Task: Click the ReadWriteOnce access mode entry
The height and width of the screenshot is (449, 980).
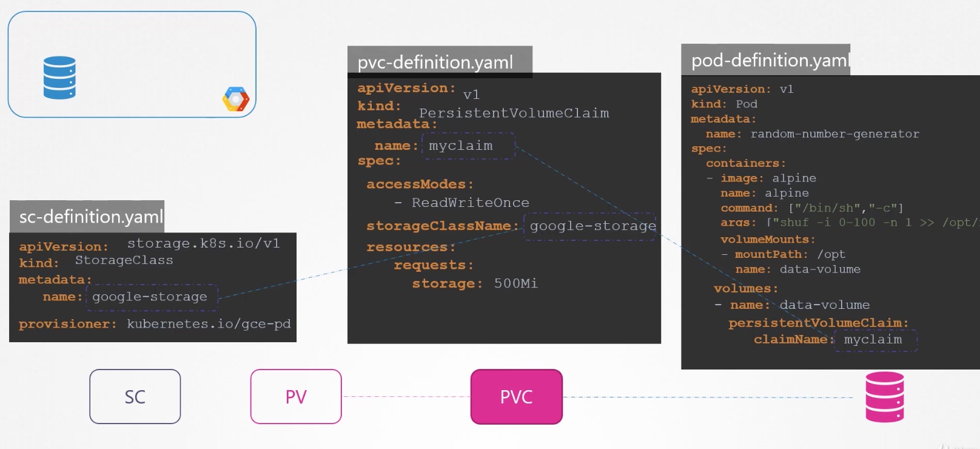Action: tap(470, 203)
